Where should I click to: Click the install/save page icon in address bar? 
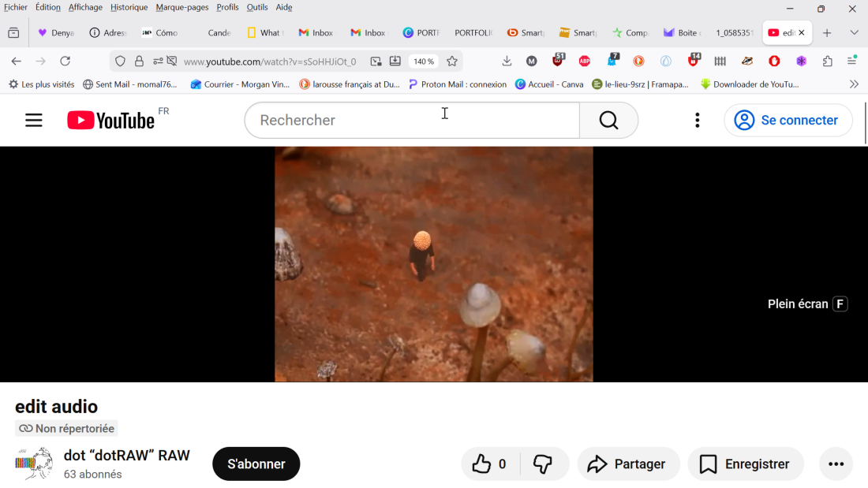click(395, 61)
